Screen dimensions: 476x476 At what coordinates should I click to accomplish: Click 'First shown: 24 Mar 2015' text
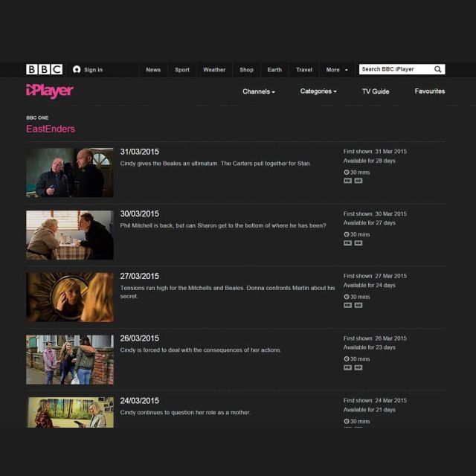pos(375,400)
